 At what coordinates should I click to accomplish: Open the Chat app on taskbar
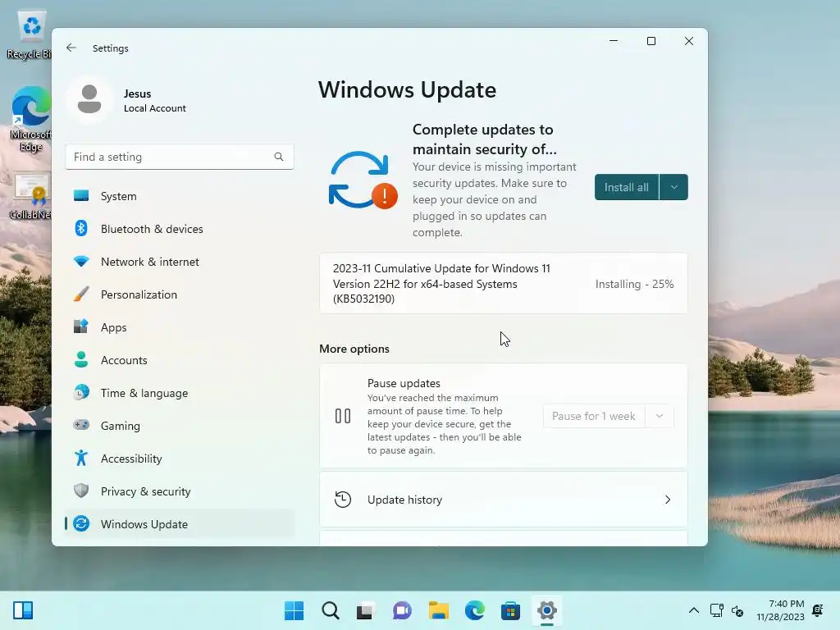[402, 610]
